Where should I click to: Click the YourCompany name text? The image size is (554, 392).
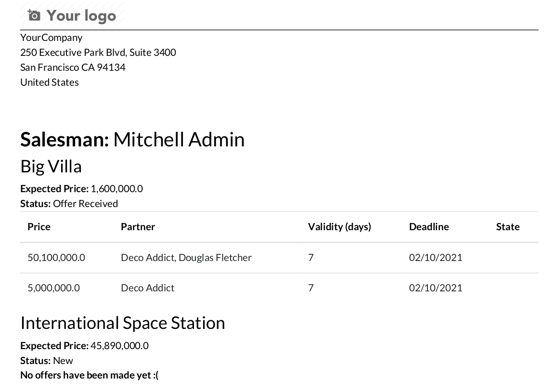coord(51,37)
